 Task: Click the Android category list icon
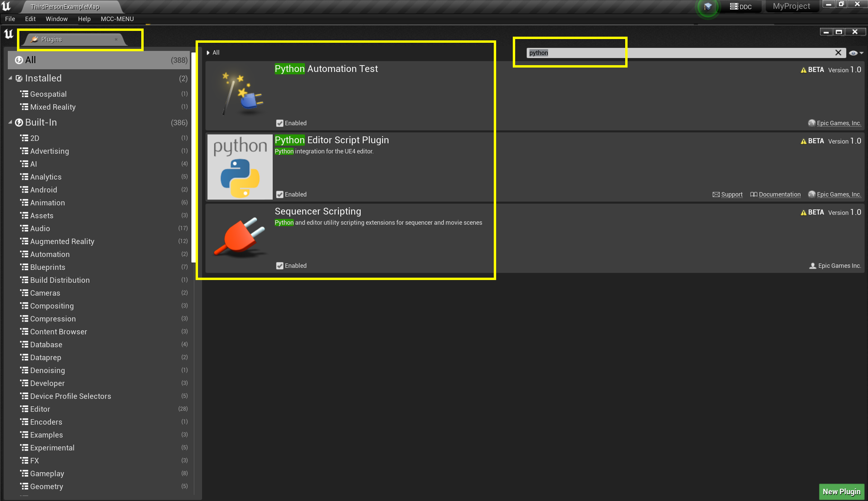24,190
